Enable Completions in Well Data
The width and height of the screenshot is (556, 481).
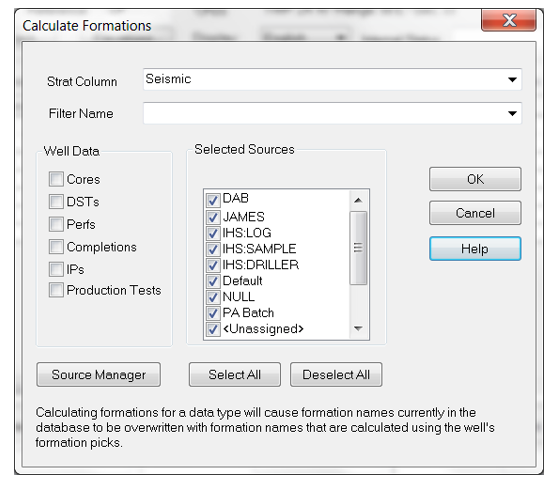click(56, 247)
